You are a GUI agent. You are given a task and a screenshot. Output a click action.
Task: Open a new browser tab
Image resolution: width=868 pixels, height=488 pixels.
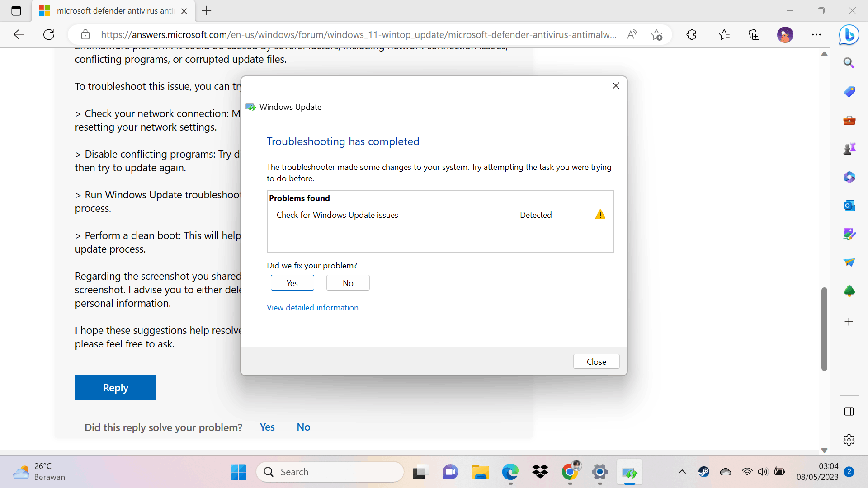(207, 11)
